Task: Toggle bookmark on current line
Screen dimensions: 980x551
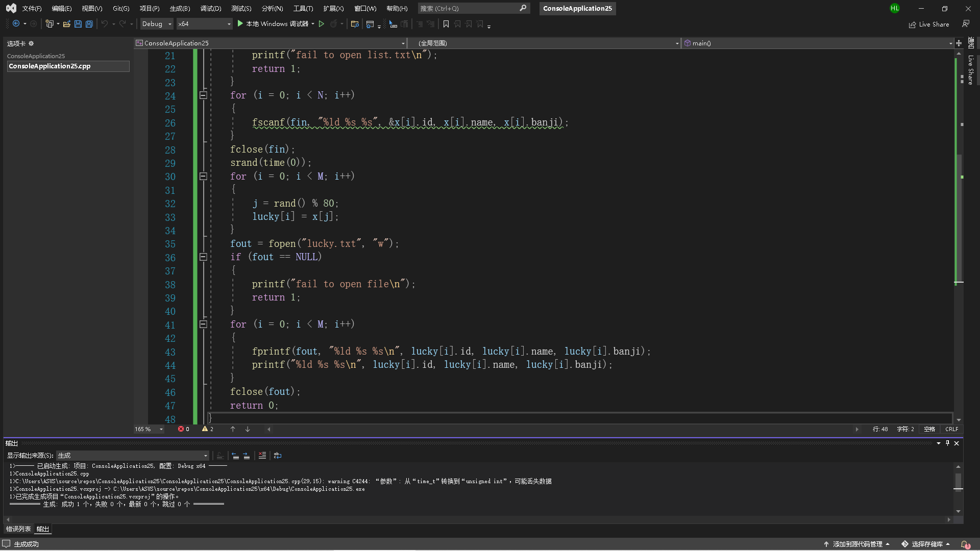Action: (x=446, y=24)
